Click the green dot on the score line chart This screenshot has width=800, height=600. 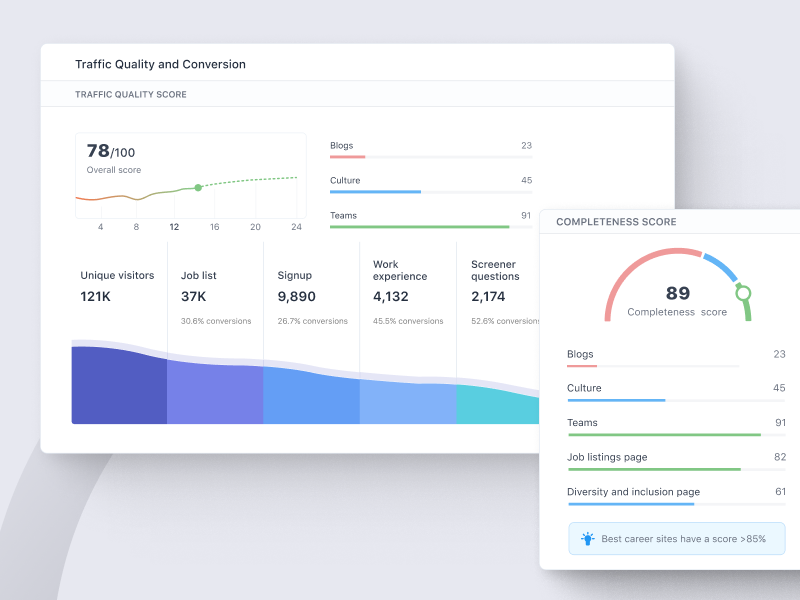pyautogui.click(x=198, y=187)
